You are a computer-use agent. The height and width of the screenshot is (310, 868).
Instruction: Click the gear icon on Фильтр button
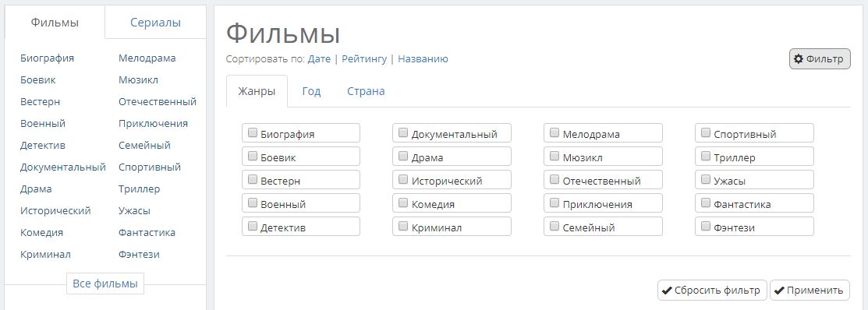pos(799,59)
